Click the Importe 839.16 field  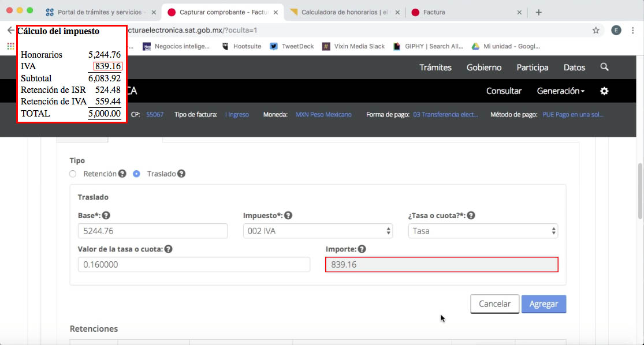coord(442,265)
